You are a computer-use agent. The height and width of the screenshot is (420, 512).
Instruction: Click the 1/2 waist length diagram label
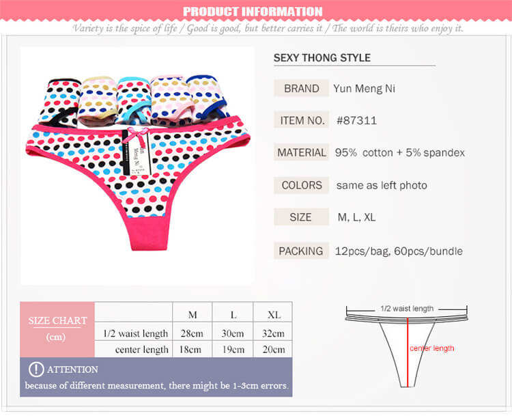[407, 309]
